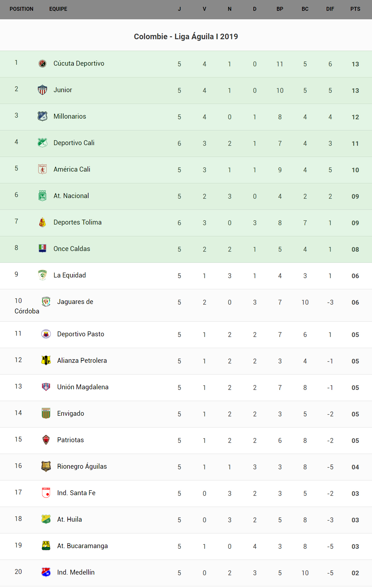372x588 pixels.
Task: Click the Envigado striped badge icon
Action: (46, 413)
